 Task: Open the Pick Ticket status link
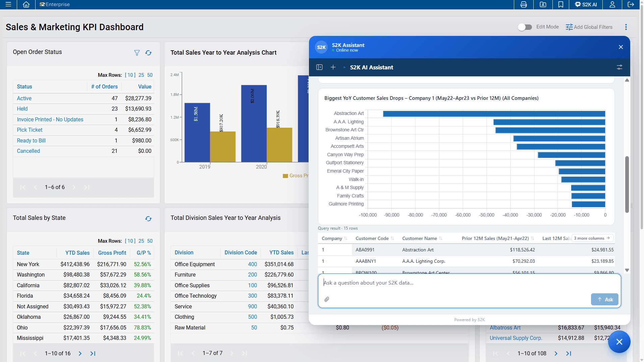click(30, 130)
